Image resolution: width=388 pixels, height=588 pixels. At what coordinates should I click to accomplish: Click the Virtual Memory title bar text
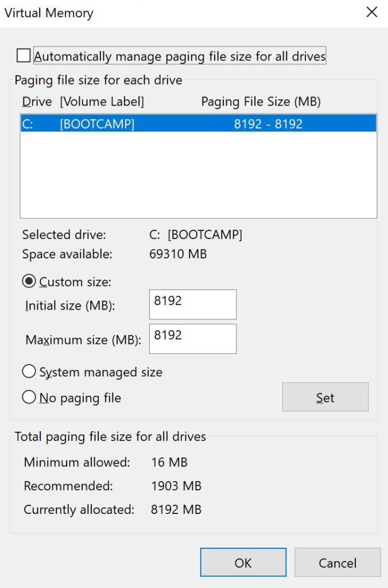[49, 13]
